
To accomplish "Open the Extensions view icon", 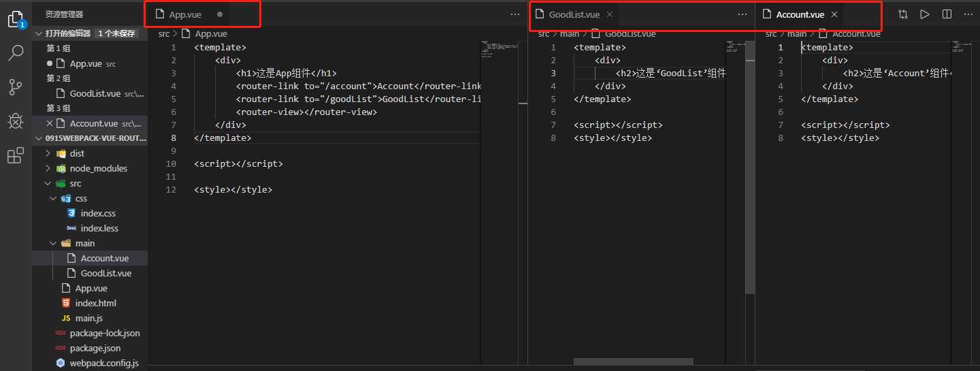I will click(x=15, y=156).
